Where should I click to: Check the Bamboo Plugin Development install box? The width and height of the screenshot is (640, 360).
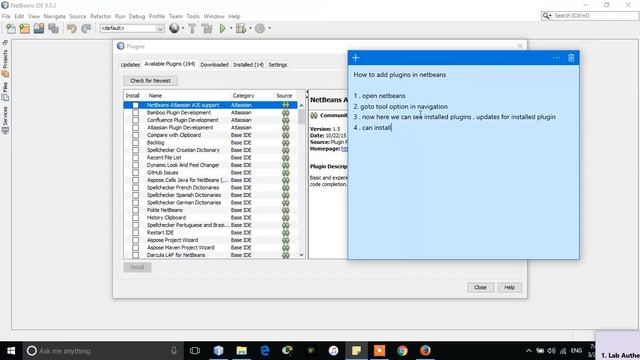(136, 113)
